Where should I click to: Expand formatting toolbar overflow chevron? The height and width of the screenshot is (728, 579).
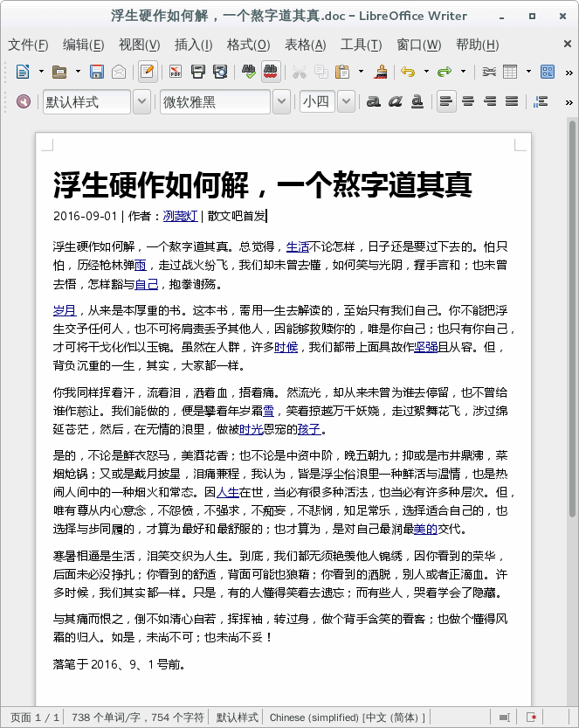[x=569, y=102]
